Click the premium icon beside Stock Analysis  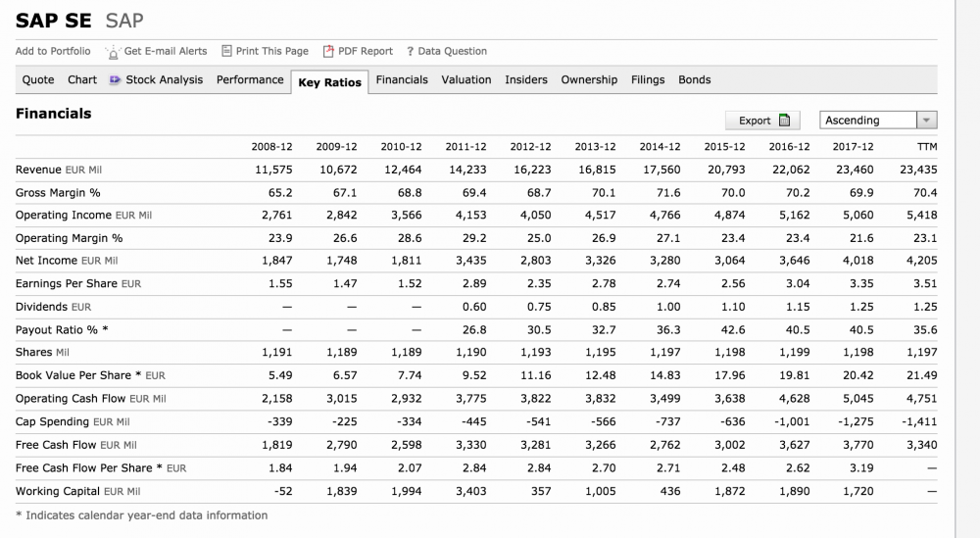116,80
